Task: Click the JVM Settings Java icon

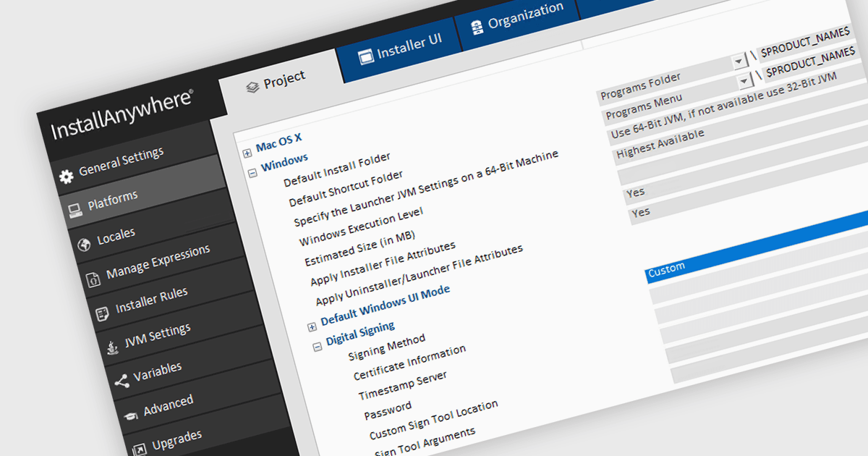Action: [x=111, y=347]
